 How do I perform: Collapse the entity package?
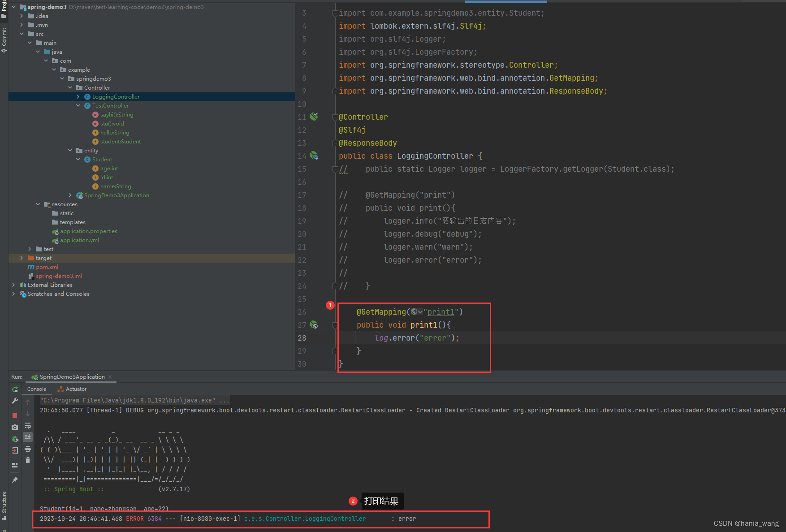[x=70, y=151]
